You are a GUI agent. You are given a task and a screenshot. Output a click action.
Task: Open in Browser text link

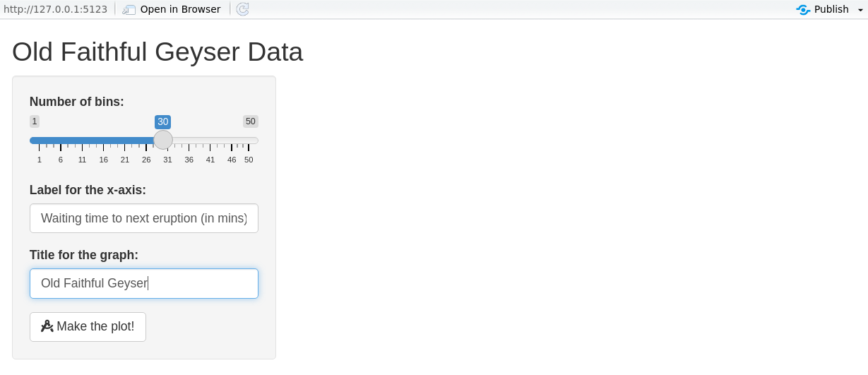point(180,9)
